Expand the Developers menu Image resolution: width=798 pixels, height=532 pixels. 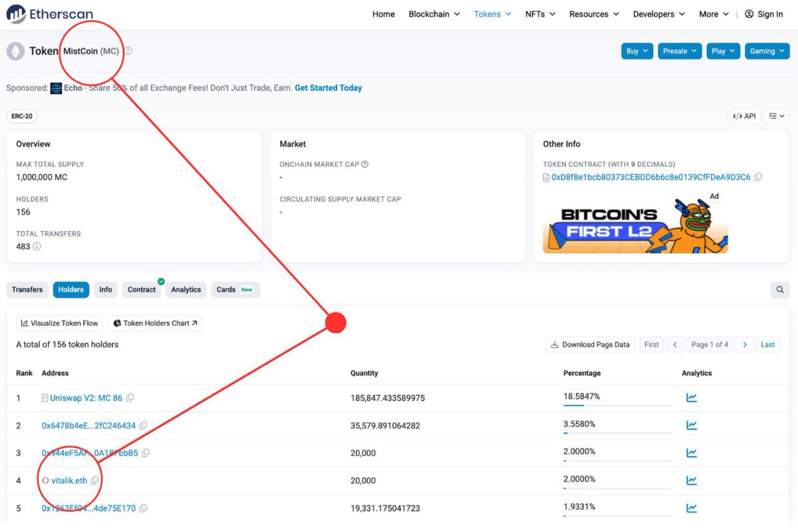click(x=659, y=14)
